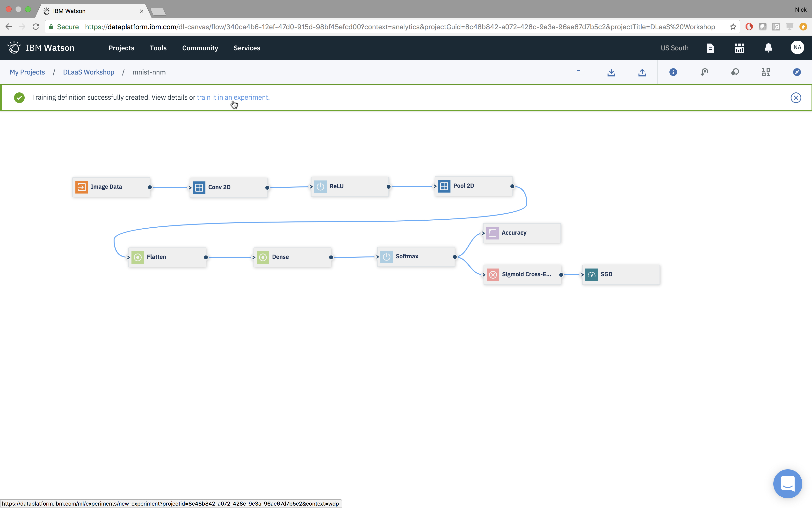Click the orange browser extension icon
Viewport: 812px width, 508px height.
pos(803,27)
